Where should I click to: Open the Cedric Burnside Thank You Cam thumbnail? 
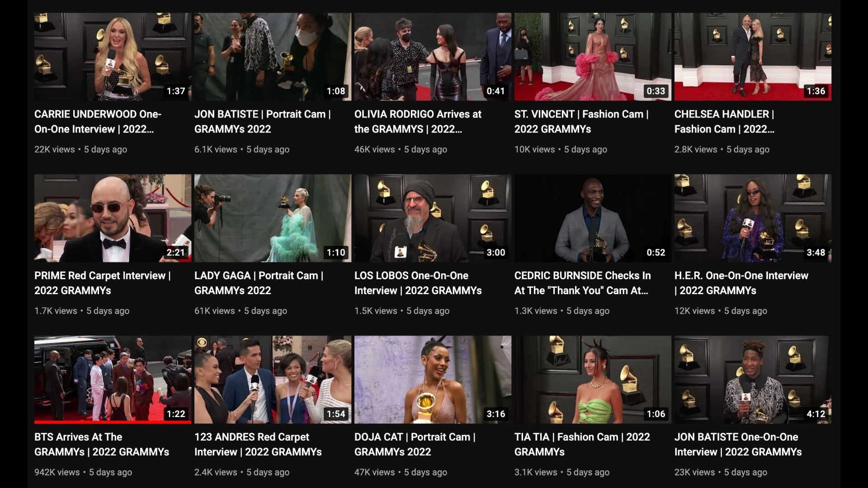point(593,218)
